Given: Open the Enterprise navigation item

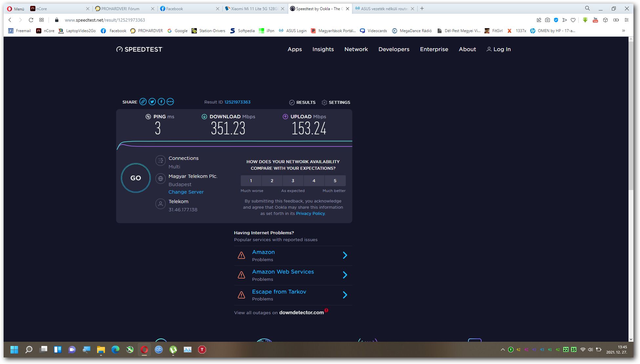Looking at the screenshot, I should pos(434,49).
